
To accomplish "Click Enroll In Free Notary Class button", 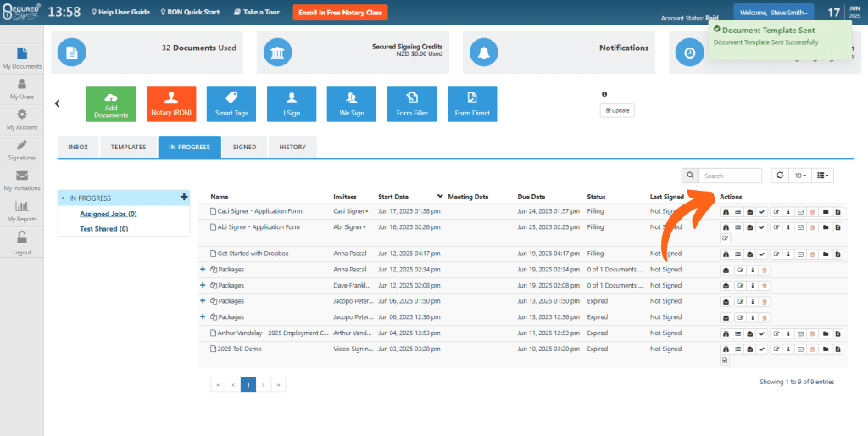I will tap(341, 13).
